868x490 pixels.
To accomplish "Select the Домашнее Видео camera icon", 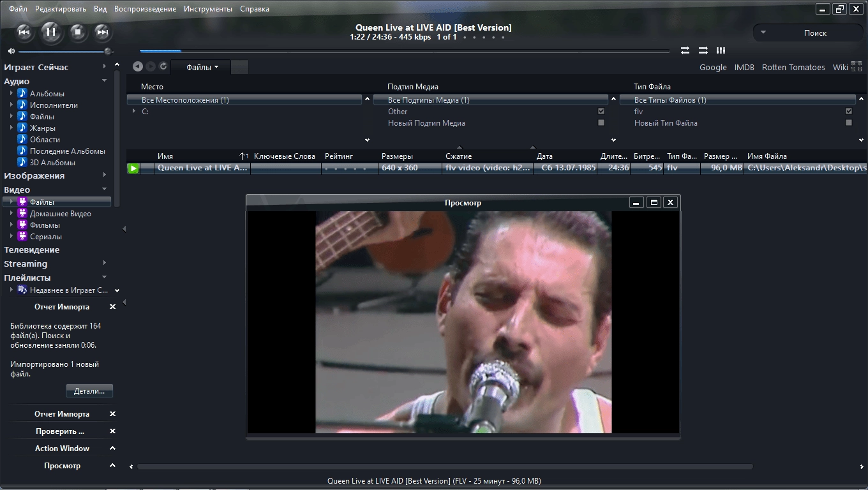I will coord(22,214).
